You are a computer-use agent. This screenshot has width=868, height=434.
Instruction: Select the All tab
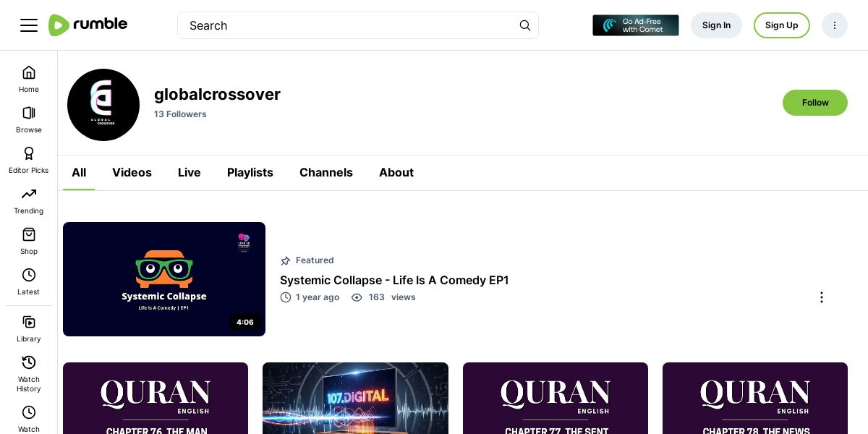click(79, 173)
